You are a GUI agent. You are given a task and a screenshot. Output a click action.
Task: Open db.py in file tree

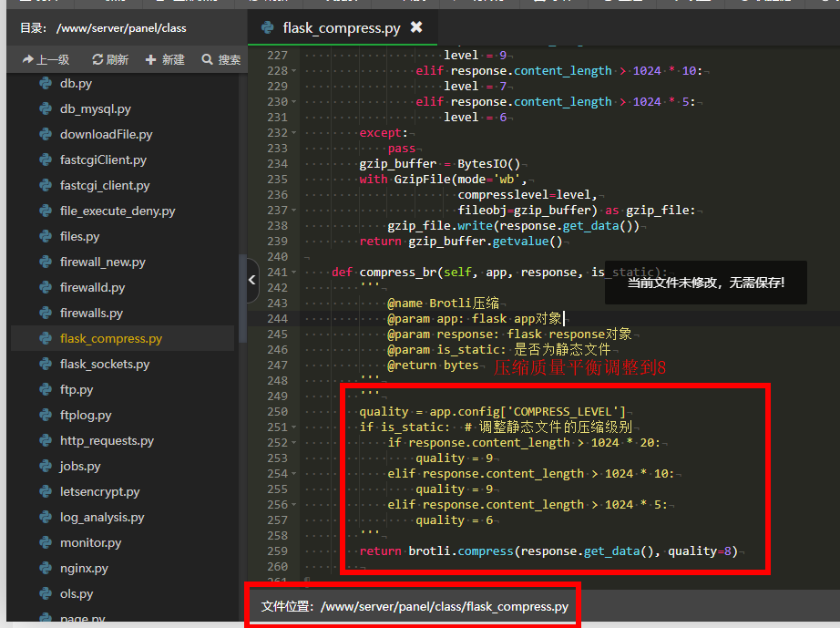76,83
